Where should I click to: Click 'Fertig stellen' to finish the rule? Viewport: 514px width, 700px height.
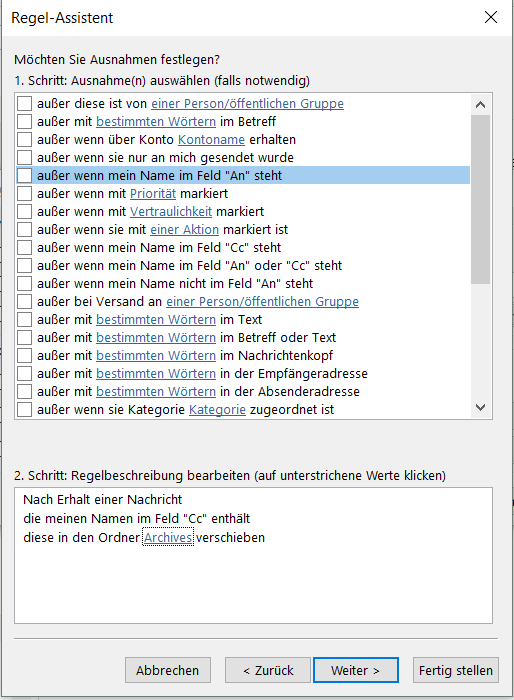455,670
